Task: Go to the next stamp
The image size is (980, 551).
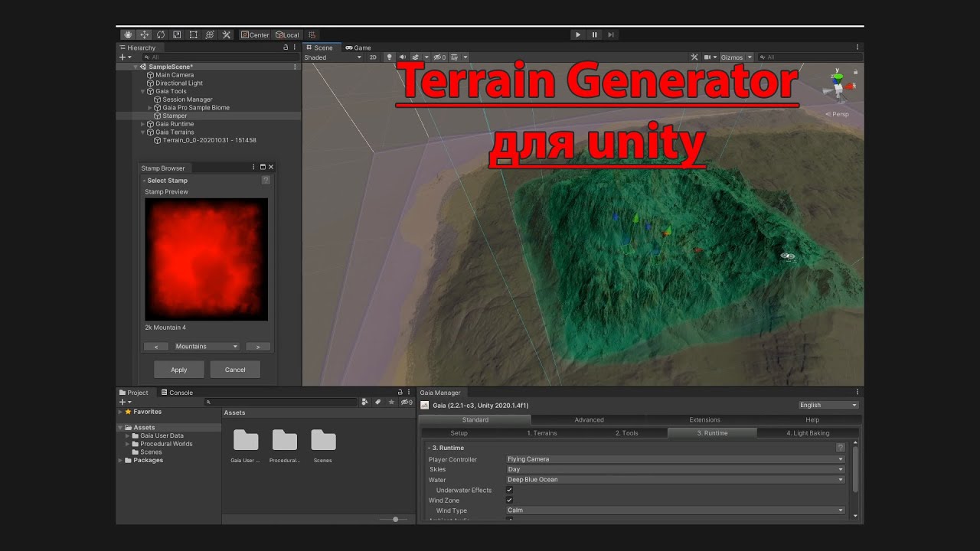Action: click(258, 347)
